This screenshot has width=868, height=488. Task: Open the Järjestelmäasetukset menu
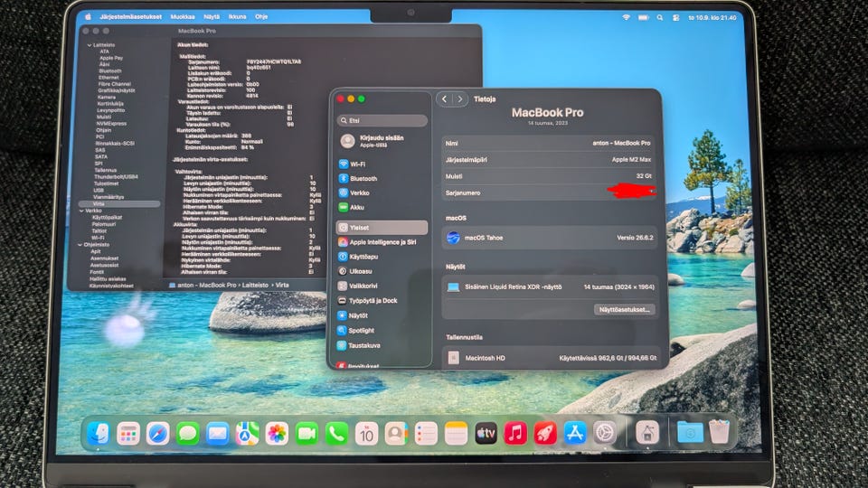pos(130,17)
